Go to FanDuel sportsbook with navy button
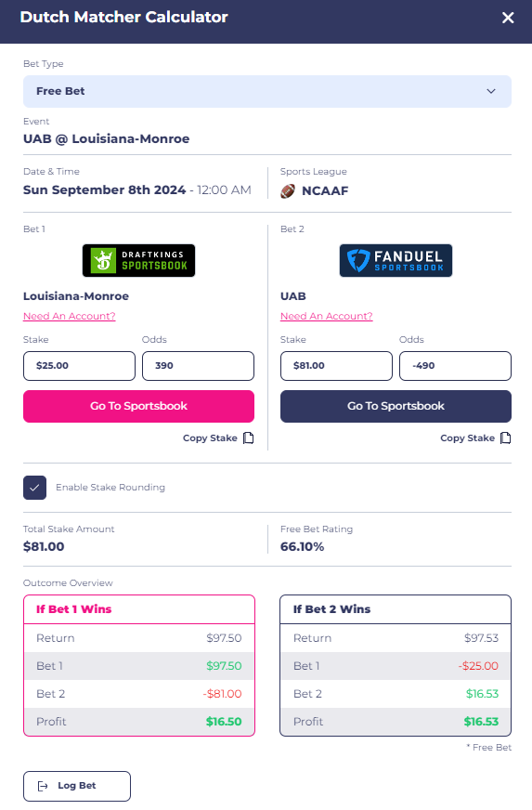The image size is (532, 810). pyautogui.click(x=396, y=406)
